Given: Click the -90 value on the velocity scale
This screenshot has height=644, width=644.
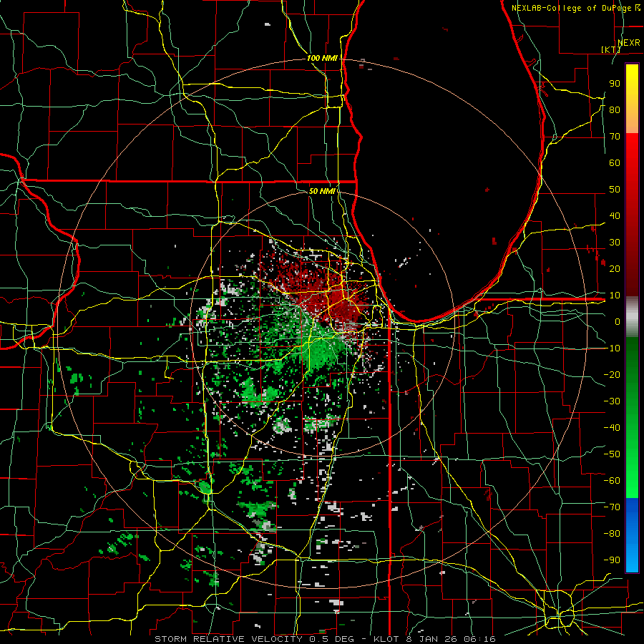Looking at the screenshot, I should coord(612,560).
